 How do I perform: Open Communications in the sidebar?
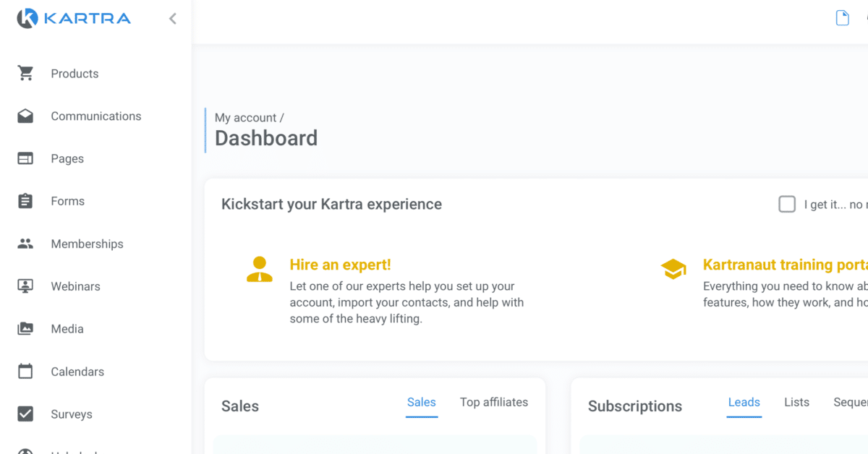pyautogui.click(x=96, y=116)
